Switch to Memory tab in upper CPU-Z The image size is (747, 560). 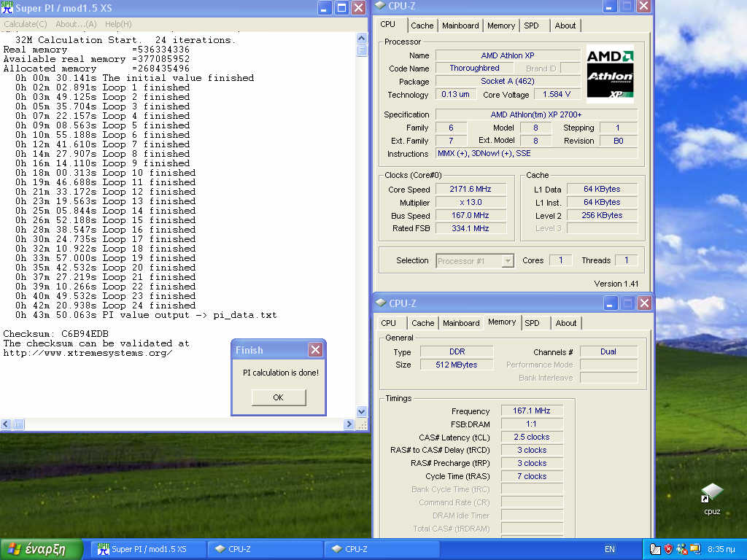click(x=501, y=26)
